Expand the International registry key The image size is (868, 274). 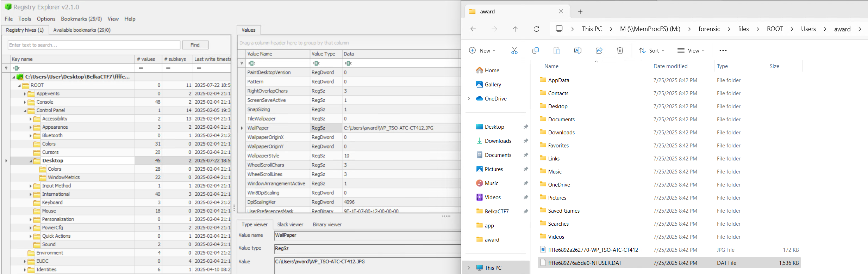30,195
